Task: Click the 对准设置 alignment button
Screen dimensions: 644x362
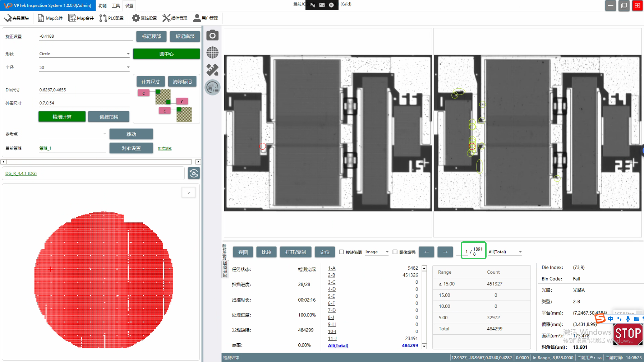Action: click(x=131, y=148)
